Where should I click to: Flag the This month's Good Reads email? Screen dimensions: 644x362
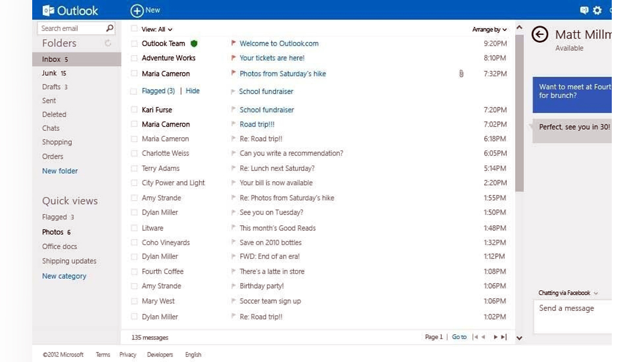(x=233, y=227)
